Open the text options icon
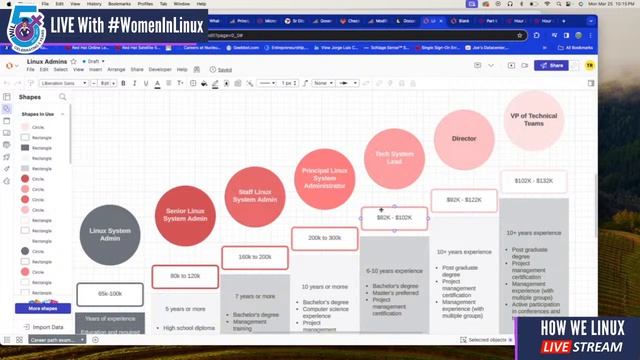The image size is (640, 360). (180, 83)
